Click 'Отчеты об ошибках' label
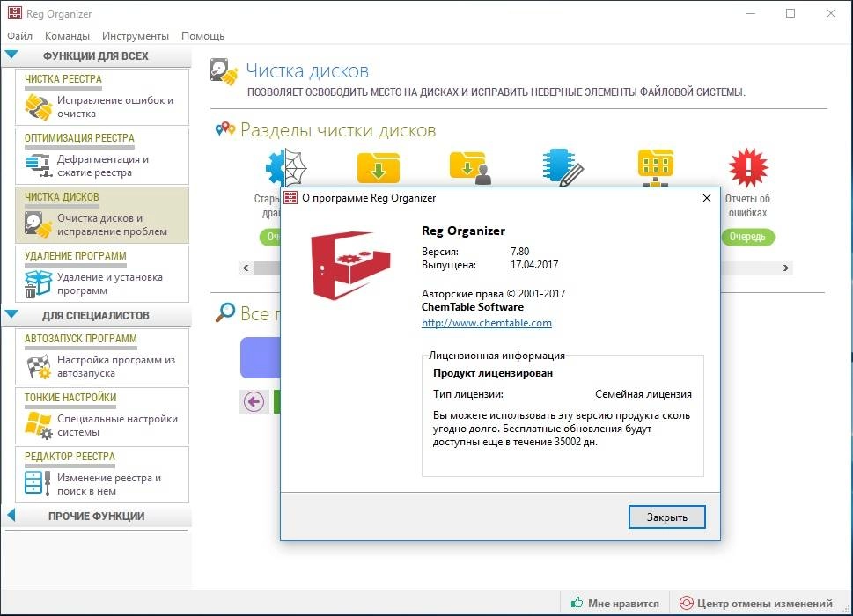Screen dimensions: 853x616 tap(747, 206)
